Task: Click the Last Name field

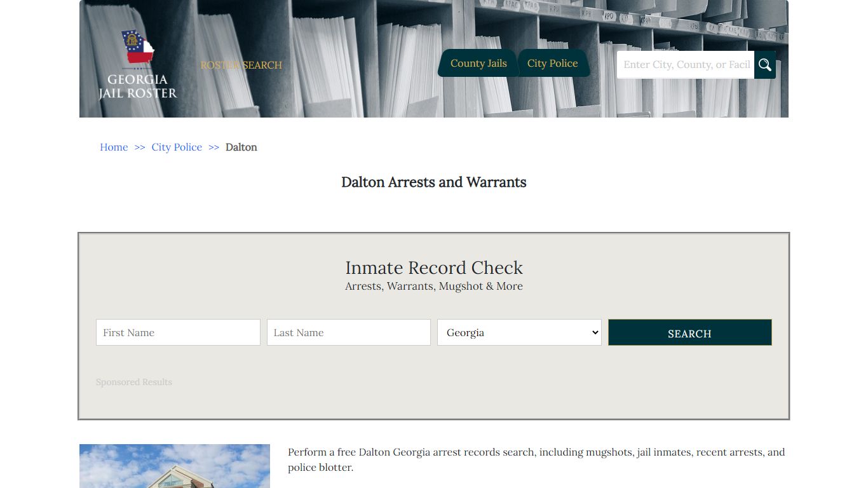Action: coord(348,332)
